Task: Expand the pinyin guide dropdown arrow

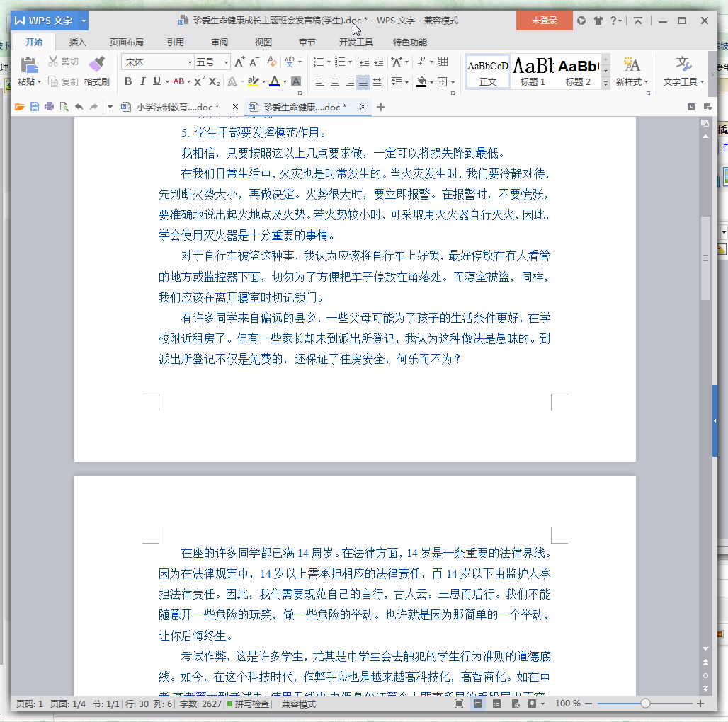Action: [x=300, y=62]
